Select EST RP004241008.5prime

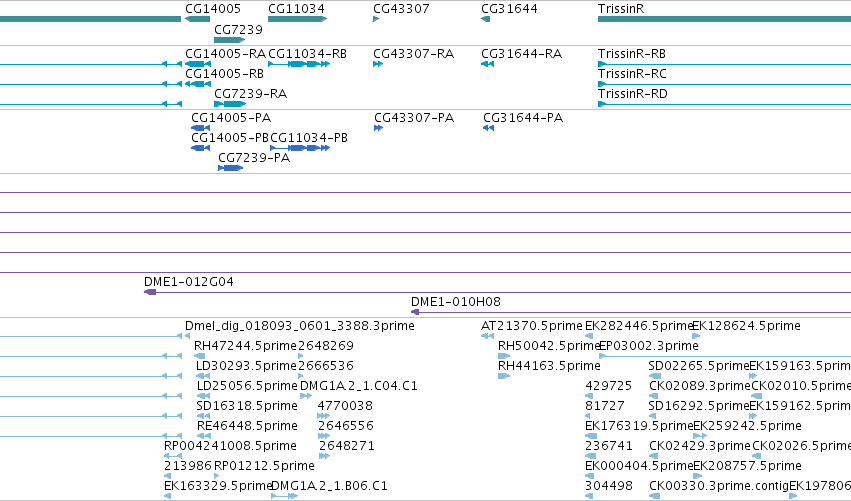pos(230,446)
